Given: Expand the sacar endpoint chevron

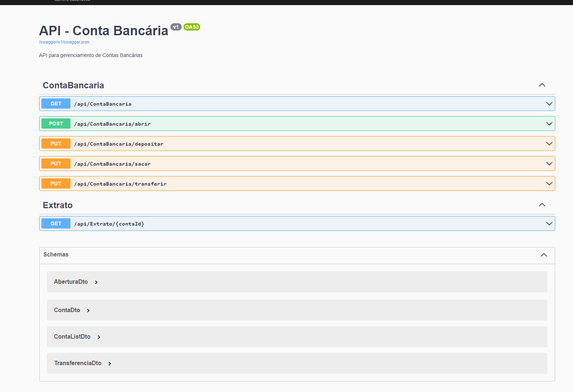Looking at the screenshot, I should (x=549, y=163).
